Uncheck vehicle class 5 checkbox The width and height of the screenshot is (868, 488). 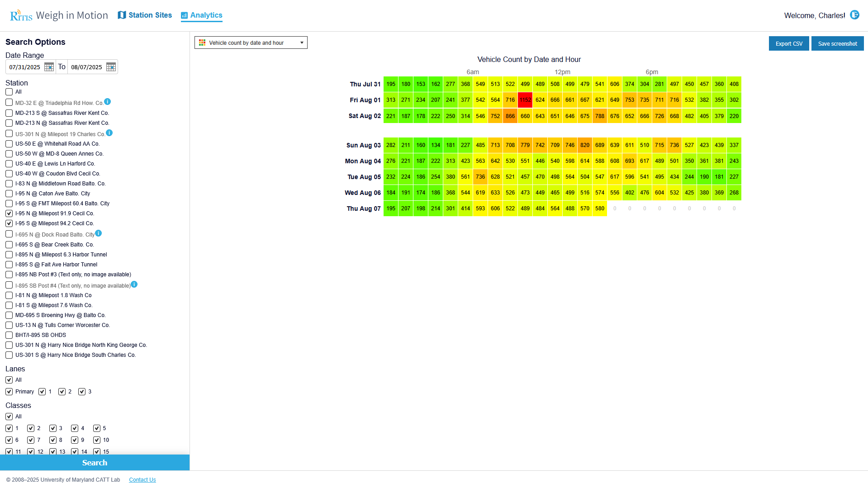point(97,428)
